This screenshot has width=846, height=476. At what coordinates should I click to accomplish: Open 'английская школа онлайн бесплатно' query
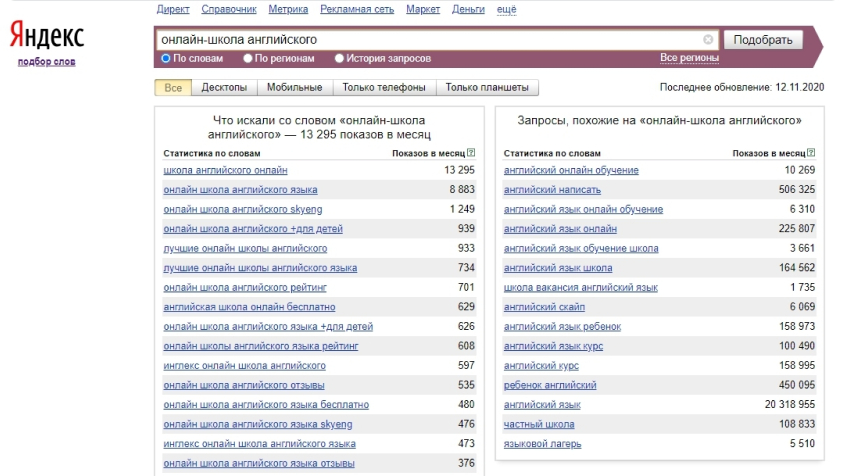click(x=249, y=307)
